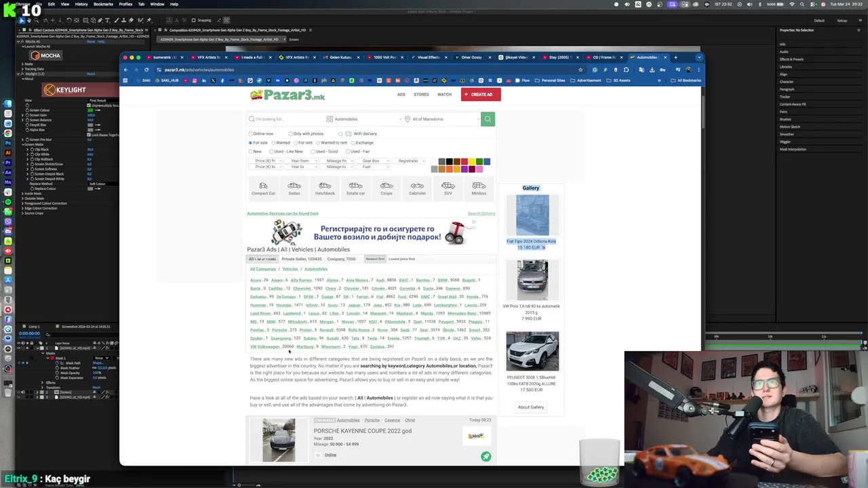868x488 pixels.
Task: Select the Wanted radio button
Action: tap(273, 143)
